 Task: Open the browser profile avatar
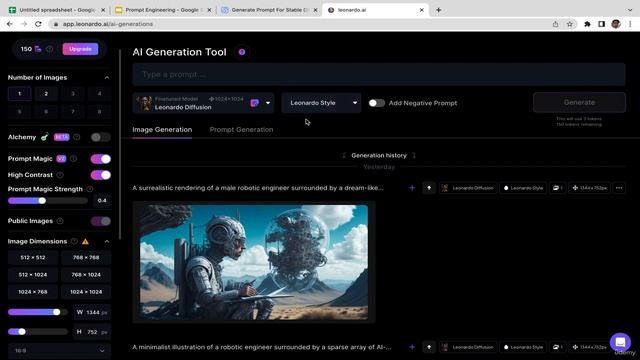click(616, 24)
